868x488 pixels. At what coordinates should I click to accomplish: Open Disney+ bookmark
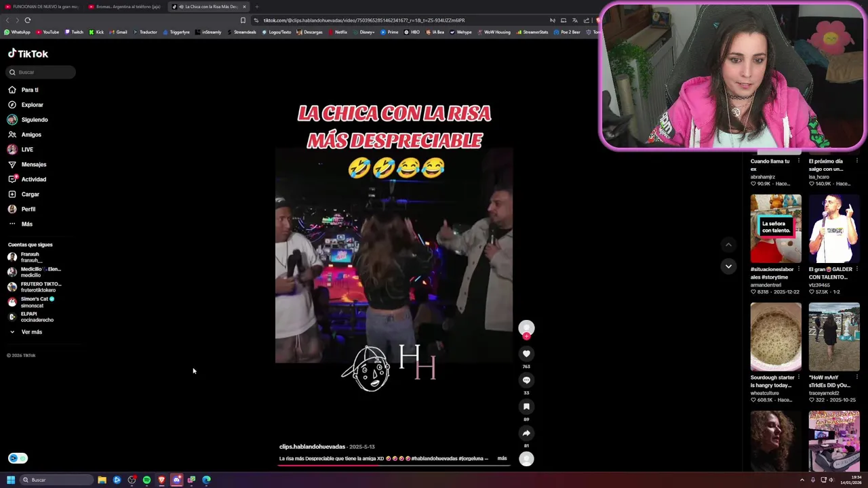coord(363,32)
